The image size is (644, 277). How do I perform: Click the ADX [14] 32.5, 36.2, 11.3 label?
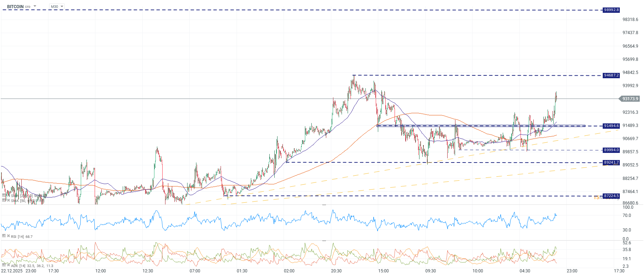click(32, 266)
